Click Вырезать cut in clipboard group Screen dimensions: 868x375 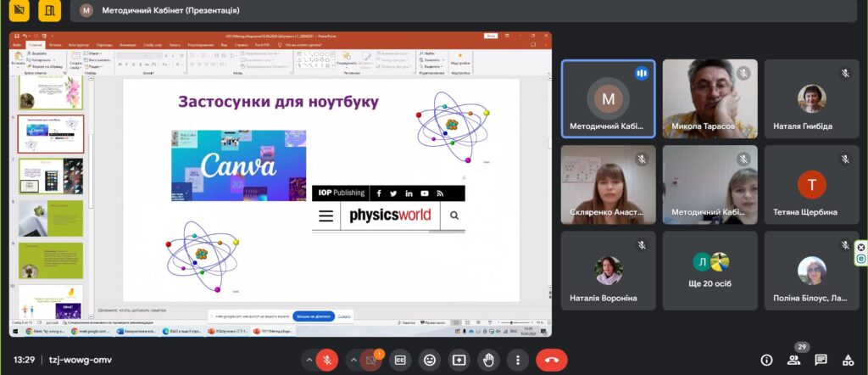(39, 53)
